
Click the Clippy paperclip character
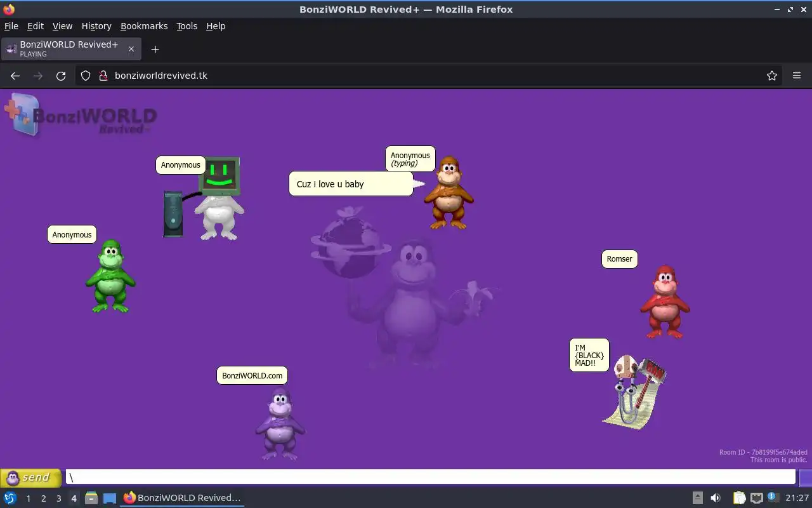point(634,392)
